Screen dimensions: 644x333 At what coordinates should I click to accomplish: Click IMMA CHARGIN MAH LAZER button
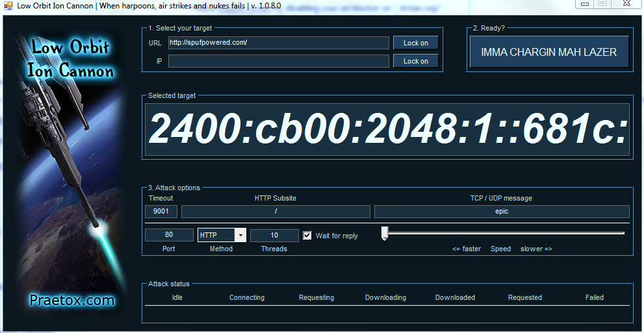click(548, 52)
